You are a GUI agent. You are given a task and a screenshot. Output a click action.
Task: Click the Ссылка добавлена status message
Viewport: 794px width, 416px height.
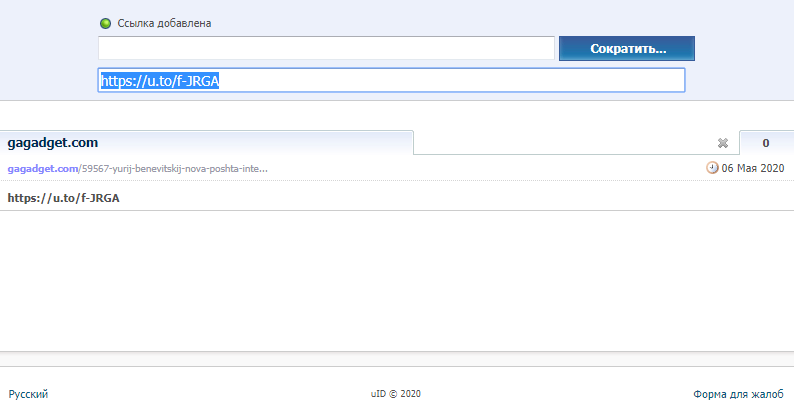pos(164,23)
